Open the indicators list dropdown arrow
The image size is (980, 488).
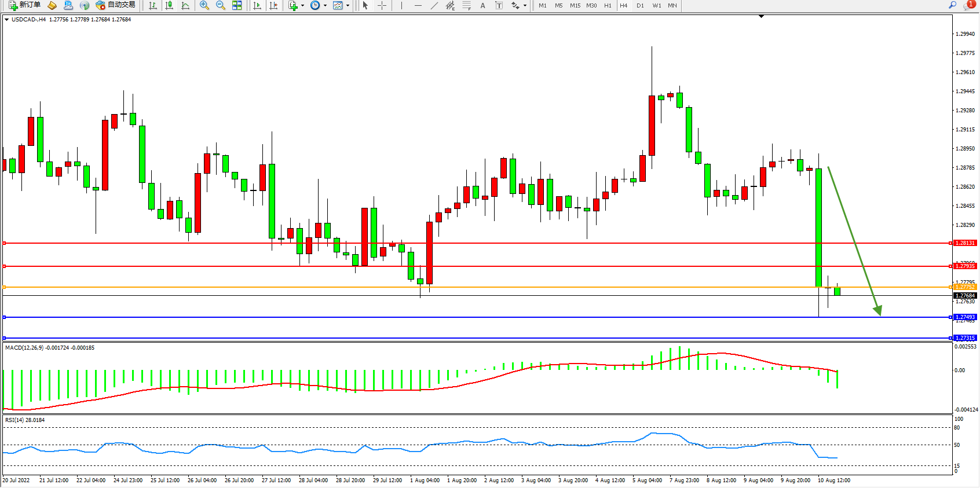coord(302,6)
